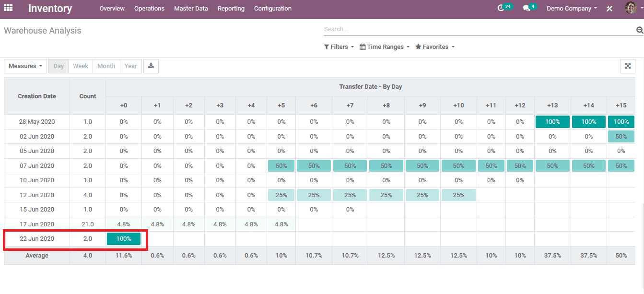
Task: Click the Creation Date column header
Action: tap(37, 96)
